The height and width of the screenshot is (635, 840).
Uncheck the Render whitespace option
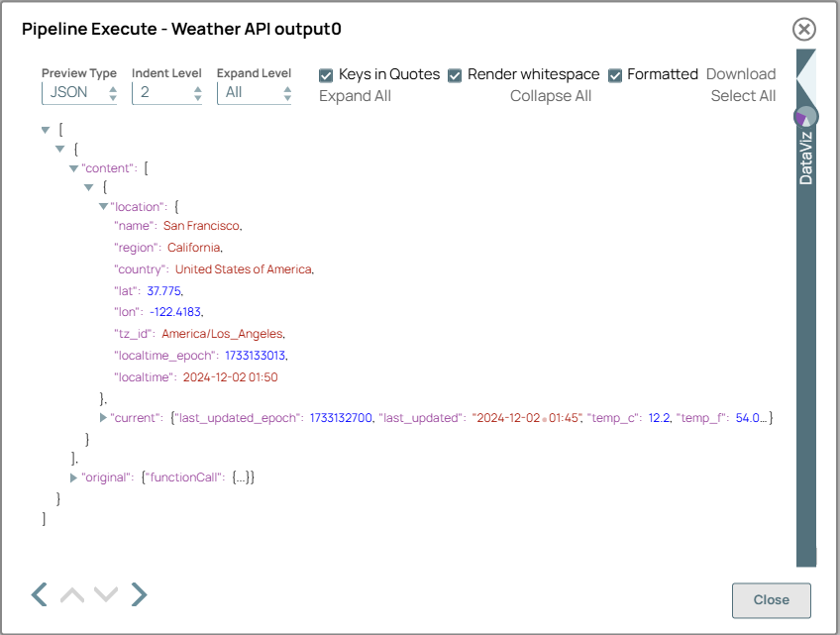coord(455,74)
